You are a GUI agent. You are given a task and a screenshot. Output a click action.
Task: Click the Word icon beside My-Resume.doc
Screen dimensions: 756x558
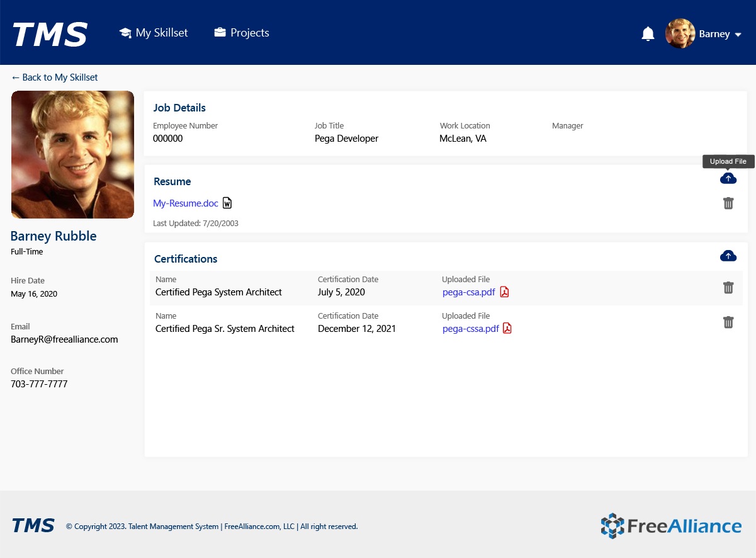pos(227,203)
